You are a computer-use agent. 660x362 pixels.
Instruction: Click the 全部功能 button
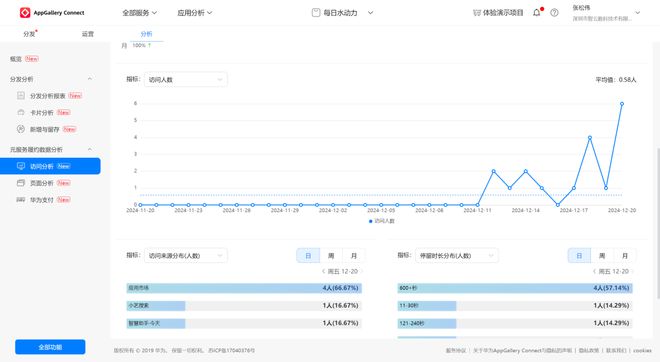[x=50, y=347]
